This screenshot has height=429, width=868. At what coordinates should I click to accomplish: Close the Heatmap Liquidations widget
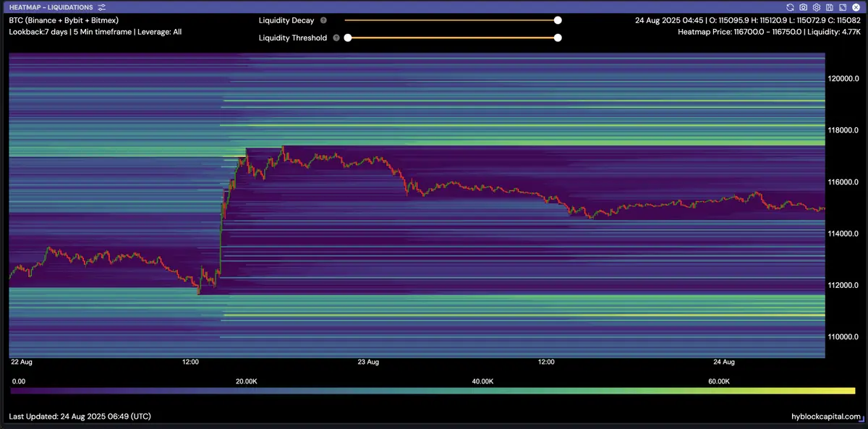856,7
